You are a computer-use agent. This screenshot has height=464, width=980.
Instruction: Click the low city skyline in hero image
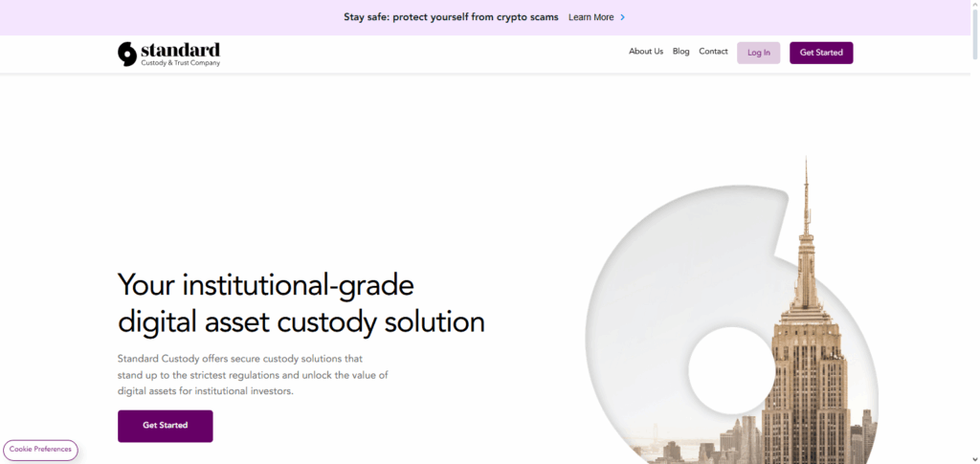click(699, 448)
